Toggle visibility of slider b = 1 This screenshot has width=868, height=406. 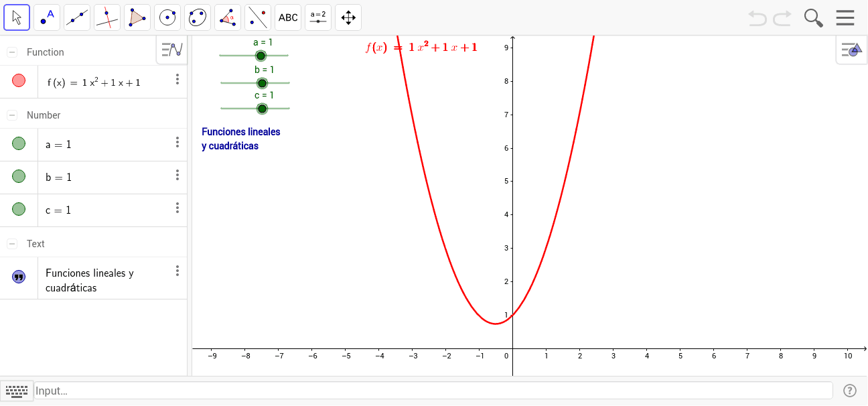click(19, 176)
